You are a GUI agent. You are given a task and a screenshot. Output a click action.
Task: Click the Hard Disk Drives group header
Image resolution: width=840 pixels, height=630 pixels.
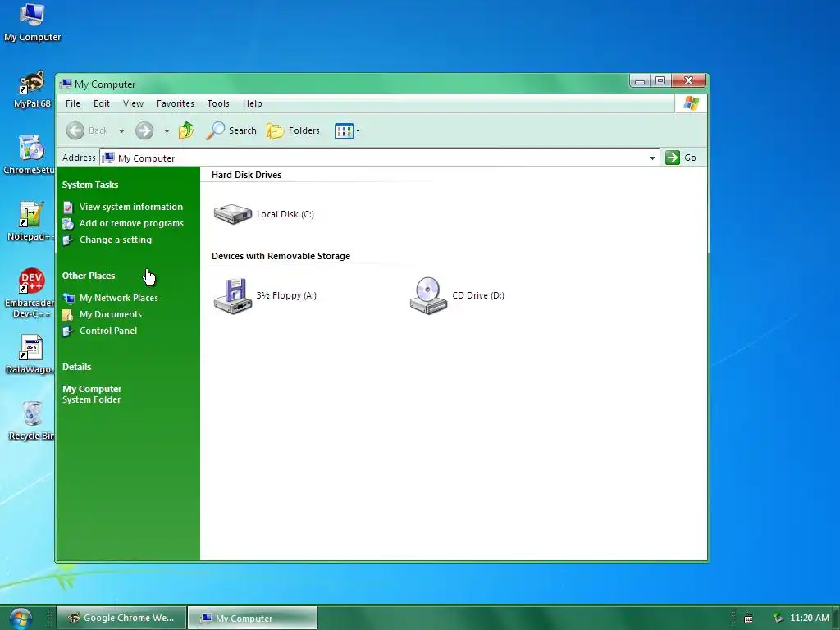246,176
